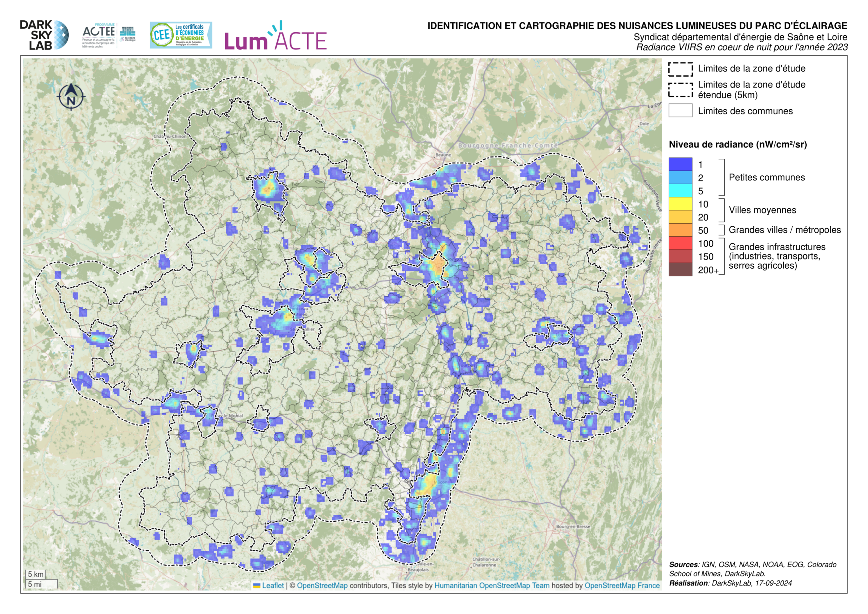Click the orange radiance 50 swatch
This screenshot has width=868, height=614.
coord(680,230)
